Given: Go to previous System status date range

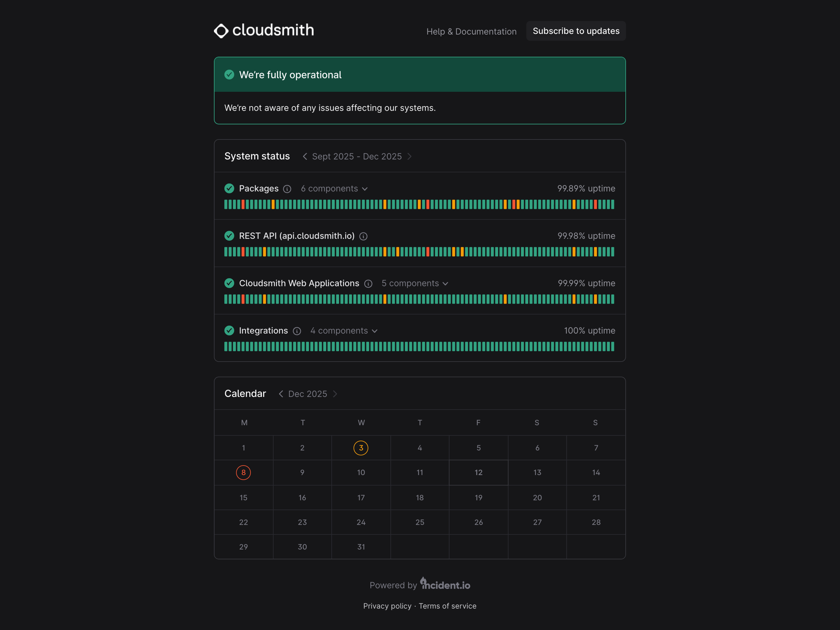Looking at the screenshot, I should (x=304, y=156).
